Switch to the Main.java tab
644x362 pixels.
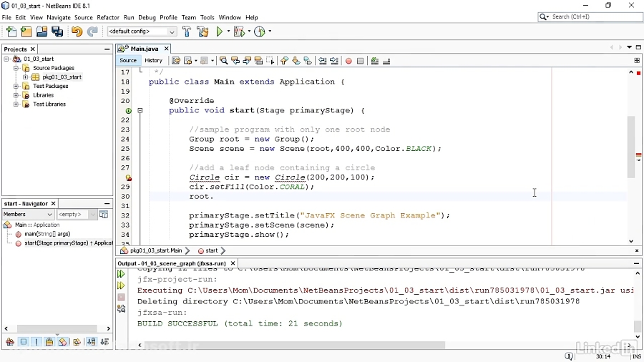(x=145, y=49)
